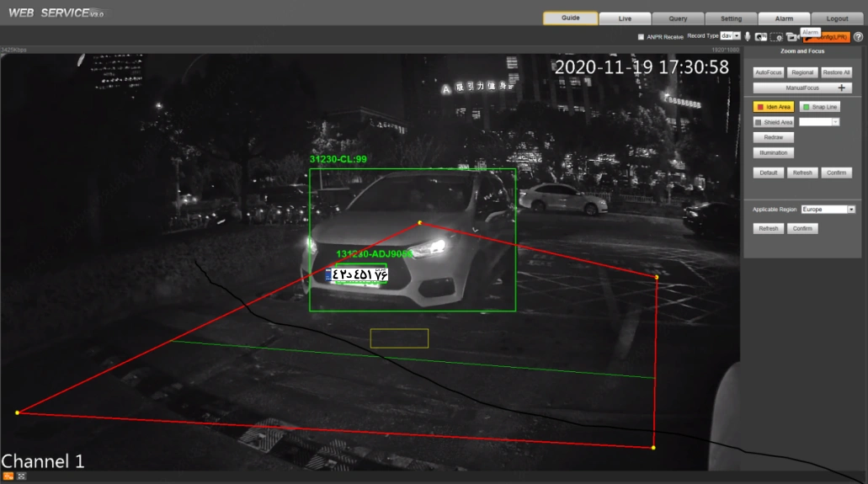Expand the dropdown next to Shield Area
Viewport: 868px width, 484px height.
[835, 122]
